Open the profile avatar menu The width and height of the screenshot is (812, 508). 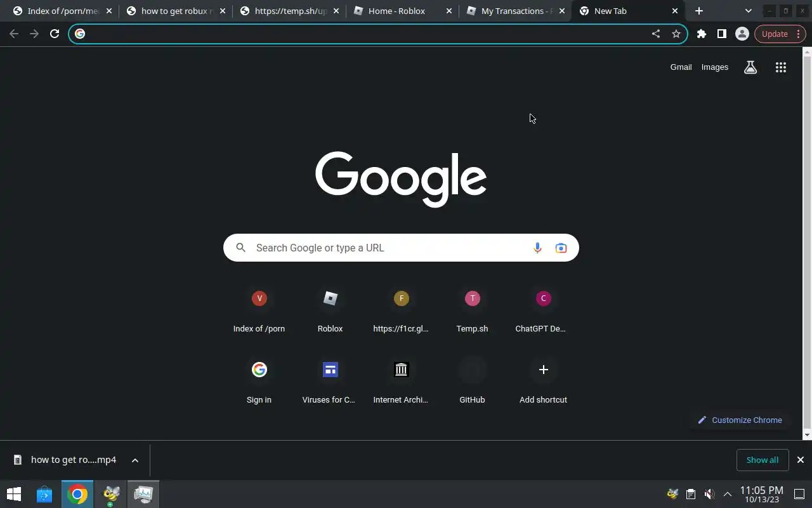742,34
